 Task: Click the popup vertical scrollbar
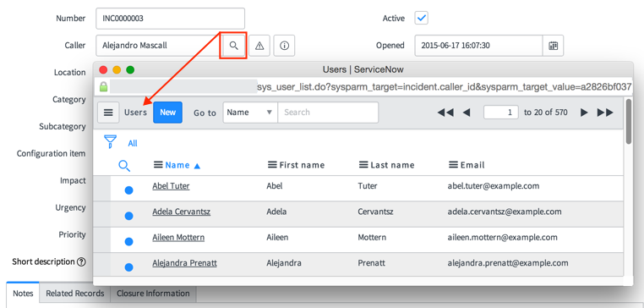629,121
